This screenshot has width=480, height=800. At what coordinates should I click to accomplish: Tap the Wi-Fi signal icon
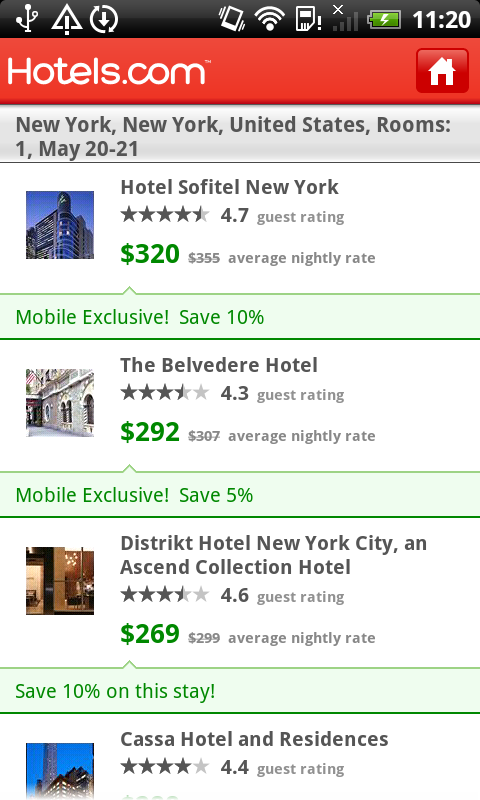coord(270,19)
